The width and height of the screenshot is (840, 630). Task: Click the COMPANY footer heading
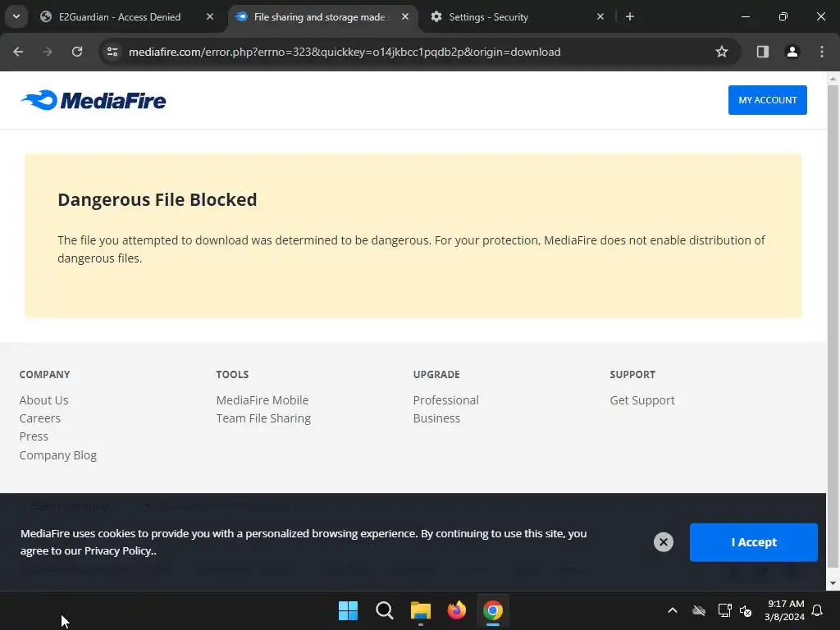tap(44, 374)
